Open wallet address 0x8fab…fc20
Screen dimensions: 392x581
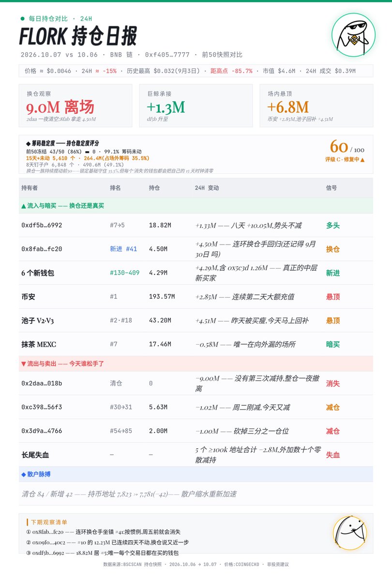point(42,249)
